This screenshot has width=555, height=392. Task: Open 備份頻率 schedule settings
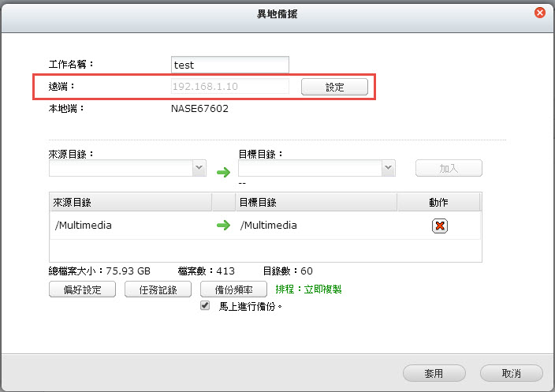point(233,289)
